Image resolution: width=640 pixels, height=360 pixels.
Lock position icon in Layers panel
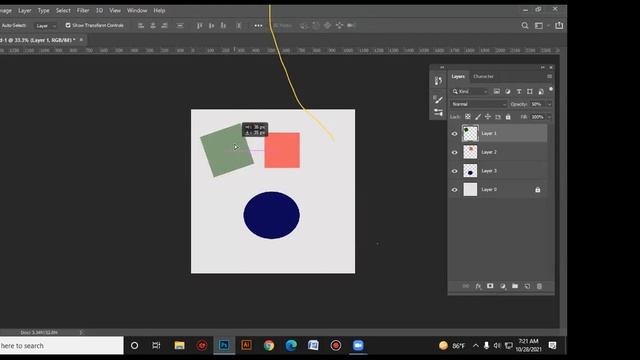tap(488, 117)
